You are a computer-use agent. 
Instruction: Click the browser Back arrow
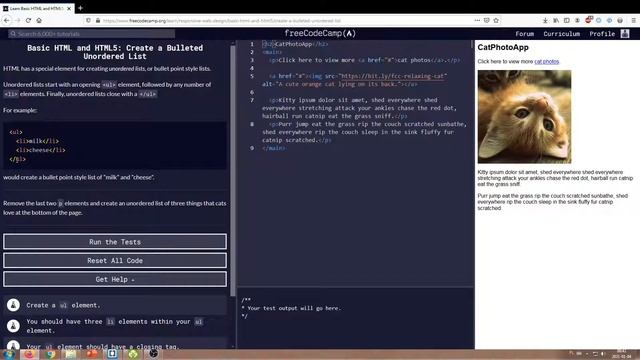click(x=7, y=20)
